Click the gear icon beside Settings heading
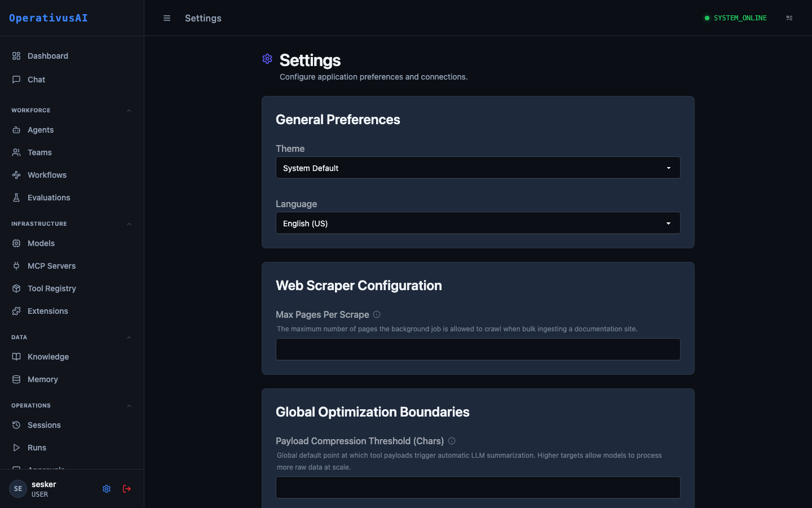Image resolution: width=812 pixels, height=508 pixels. 267,59
